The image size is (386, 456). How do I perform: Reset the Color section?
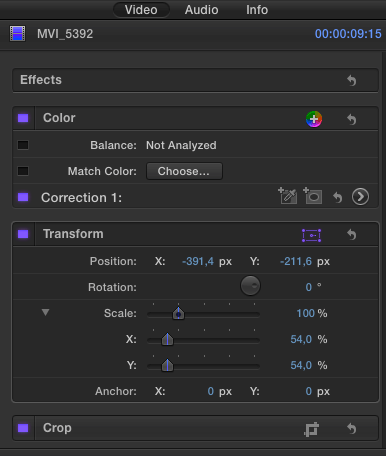352,119
